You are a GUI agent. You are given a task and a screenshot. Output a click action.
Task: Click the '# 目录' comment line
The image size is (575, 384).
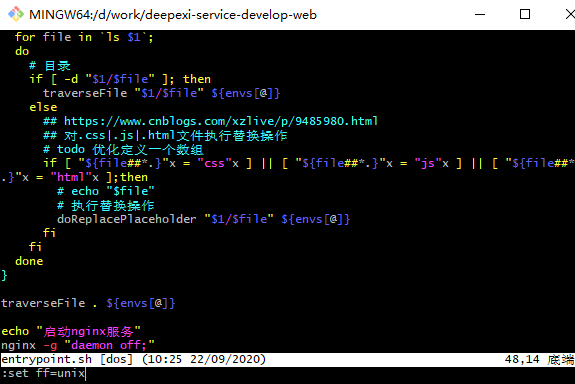(x=50, y=66)
